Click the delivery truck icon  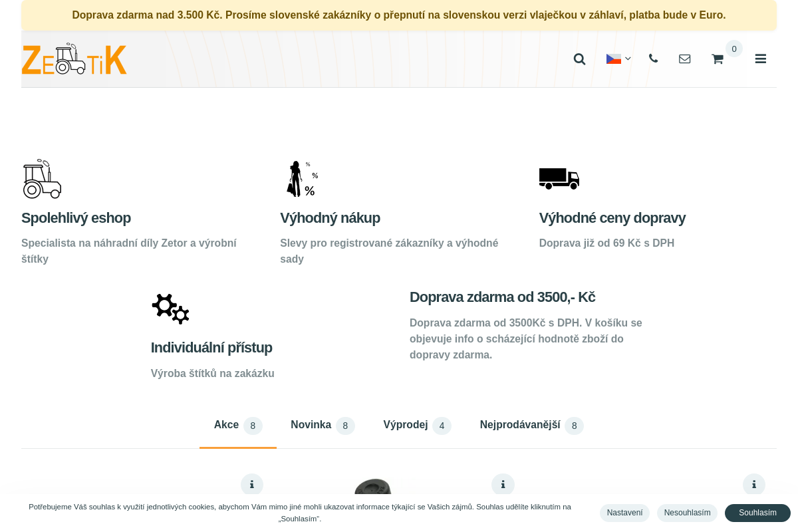559,178
